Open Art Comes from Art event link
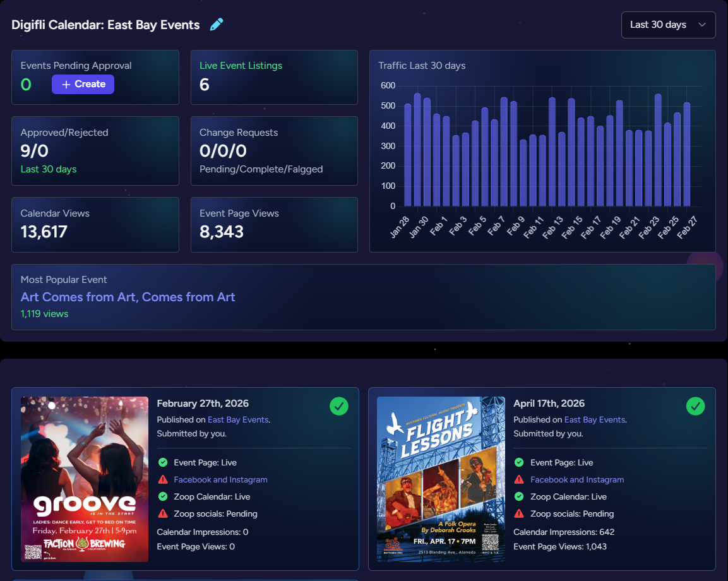This screenshot has width=728, height=581. (128, 297)
